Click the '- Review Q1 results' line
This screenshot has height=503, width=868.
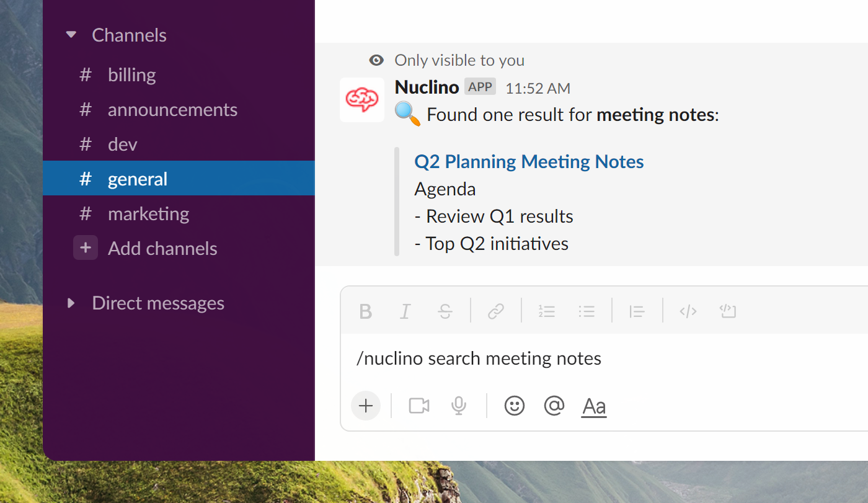coord(494,216)
